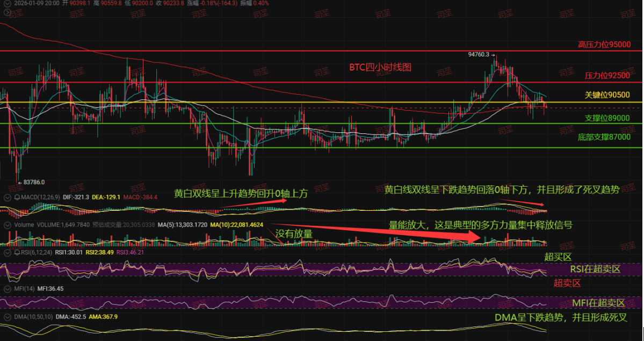Viewport: 644px width, 341px height.
Task: Click the 振幅 0.40% reading
Action: pyautogui.click(x=255, y=3)
